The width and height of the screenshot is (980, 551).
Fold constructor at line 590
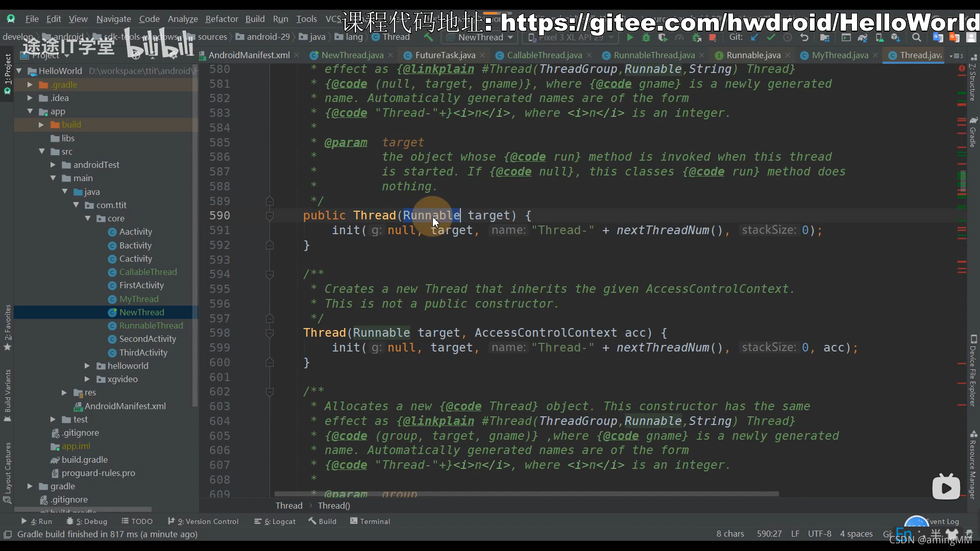[x=269, y=216]
